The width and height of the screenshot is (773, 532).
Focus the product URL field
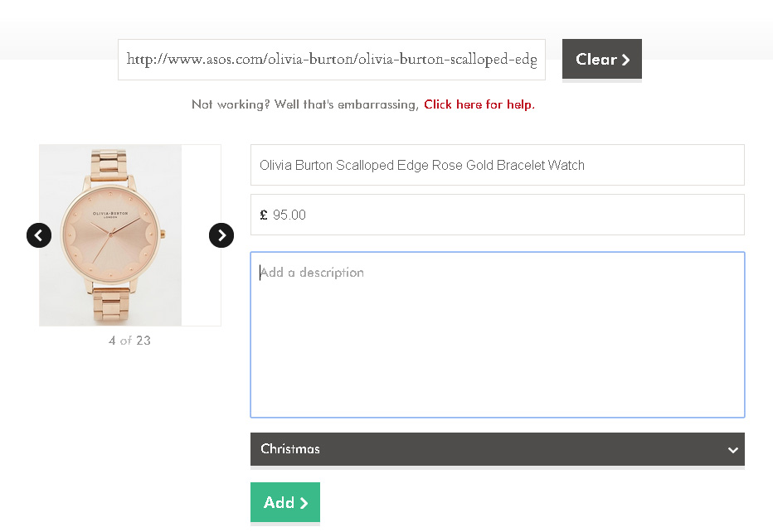pos(332,60)
